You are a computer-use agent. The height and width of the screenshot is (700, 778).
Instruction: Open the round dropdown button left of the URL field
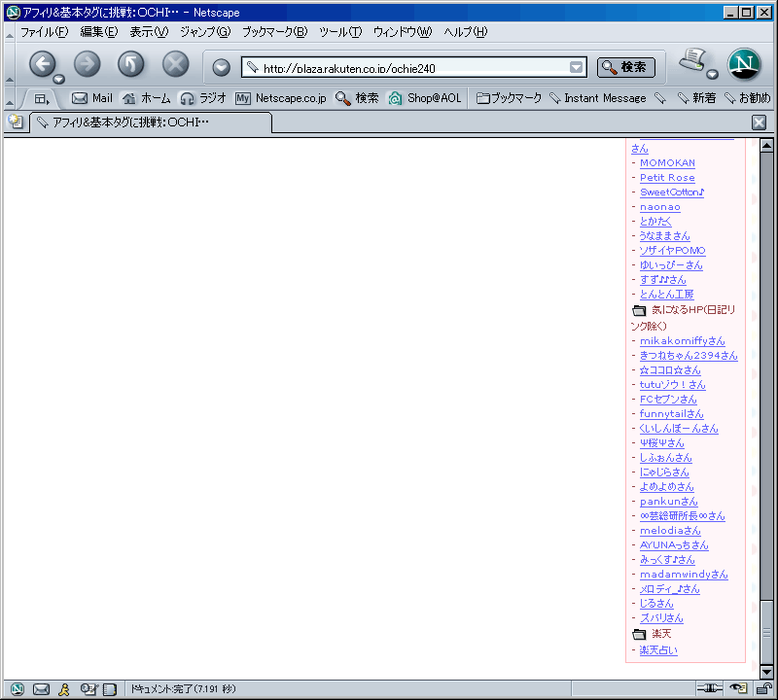[222, 67]
